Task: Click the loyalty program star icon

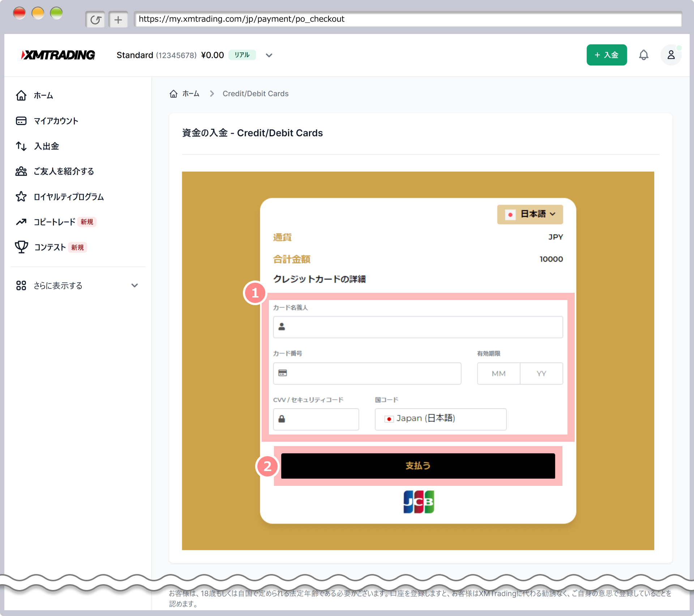Action: [21, 197]
